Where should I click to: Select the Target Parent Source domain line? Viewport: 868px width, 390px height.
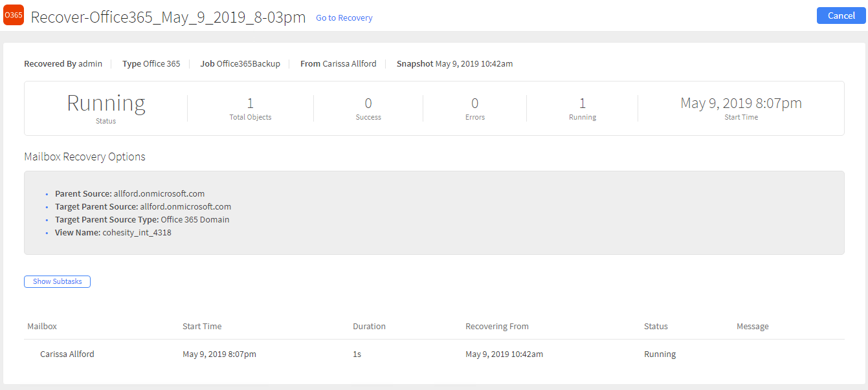pos(143,206)
